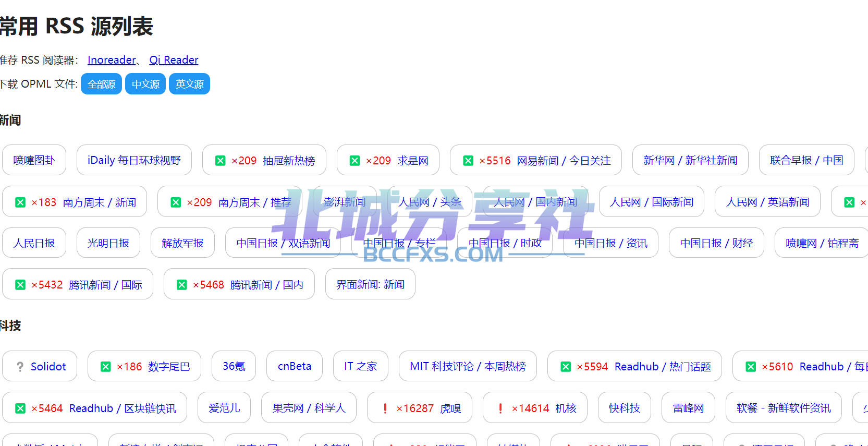Open the 爱范儿 feed
Screen dimensions: 868x446
[x=224, y=408]
